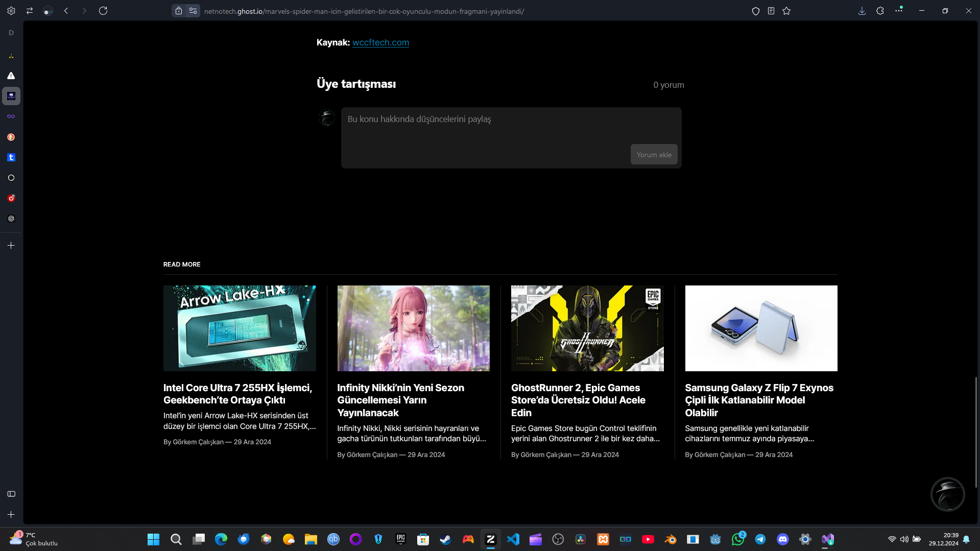Switch to the ChatGPT tab in sidebar
This screenshot has width=980, height=551.
click(11, 219)
